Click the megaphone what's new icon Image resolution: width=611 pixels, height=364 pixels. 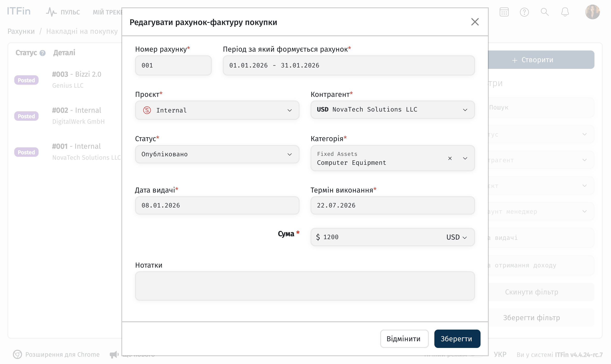click(x=114, y=354)
